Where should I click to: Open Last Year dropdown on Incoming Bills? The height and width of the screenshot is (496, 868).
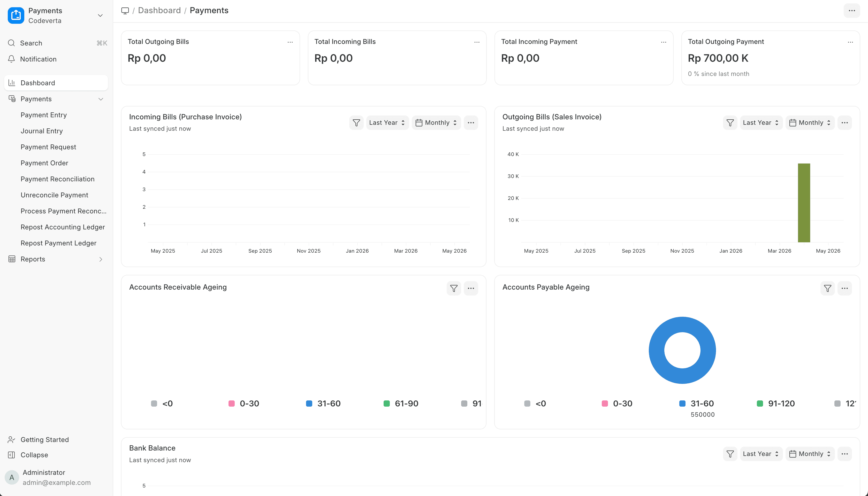pos(387,123)
